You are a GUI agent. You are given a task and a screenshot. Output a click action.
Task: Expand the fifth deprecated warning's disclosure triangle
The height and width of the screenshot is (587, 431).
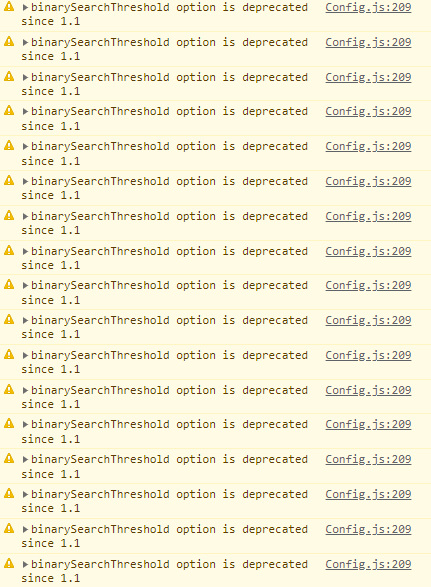pyautogui.click(x=25, y=146)
